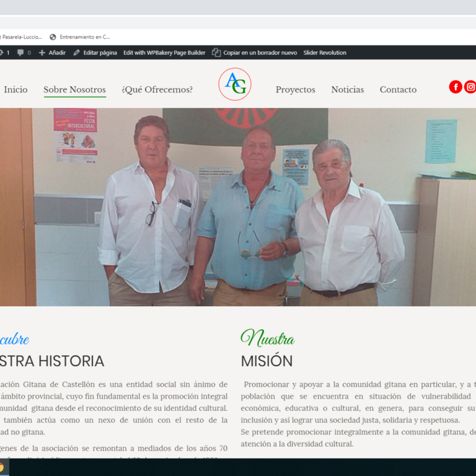Viewport: 476px width, 476px height.
Task: Click the Pasarela-Luccio bookmark
Action: (21, 37)
